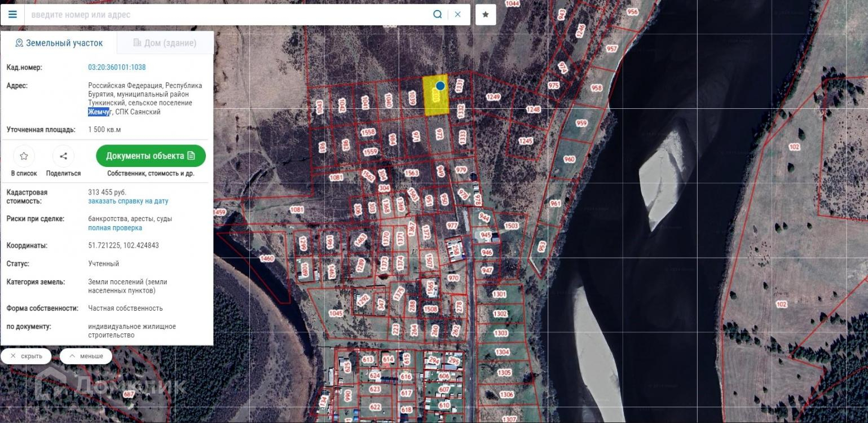The width and height of the screenshot is (868, 423).
Task: Click the Share icon
Action: pyautogui.click(x=63, y=156)
